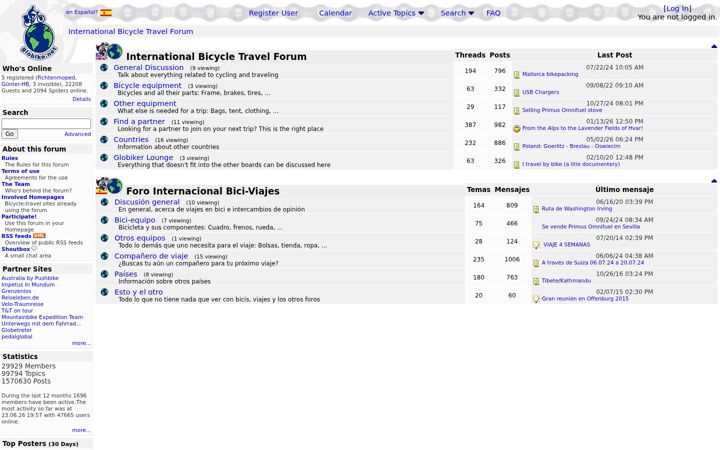The image size is (720, 450).
Task: Open Terms of use link
Action: pyautogui.click(x=20, y=171)
